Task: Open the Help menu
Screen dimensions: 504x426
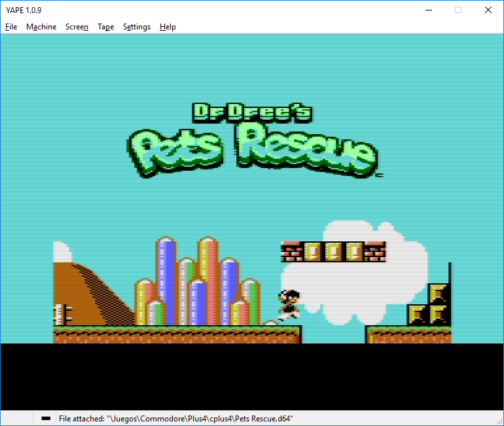Action: point(168,27)
